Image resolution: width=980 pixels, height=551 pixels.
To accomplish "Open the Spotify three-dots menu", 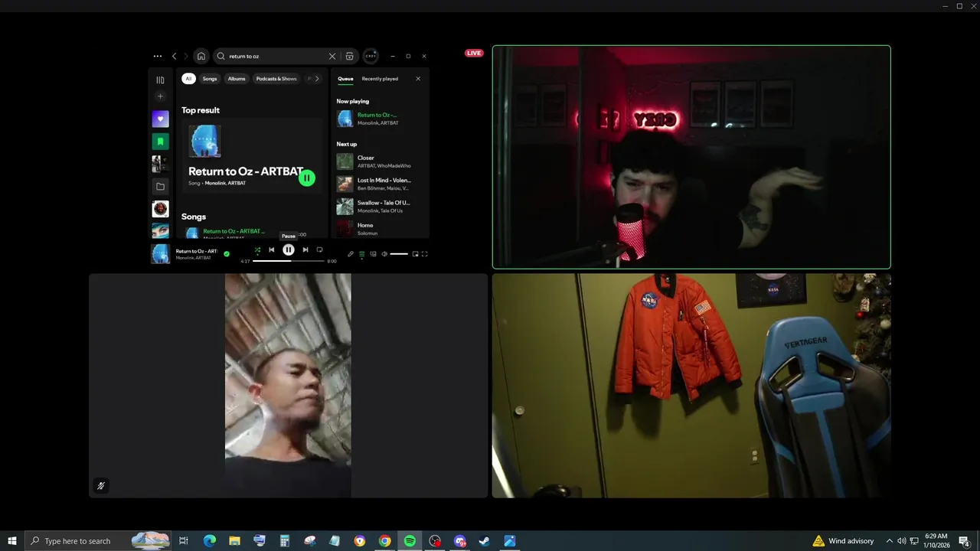I will coord(157,56).
